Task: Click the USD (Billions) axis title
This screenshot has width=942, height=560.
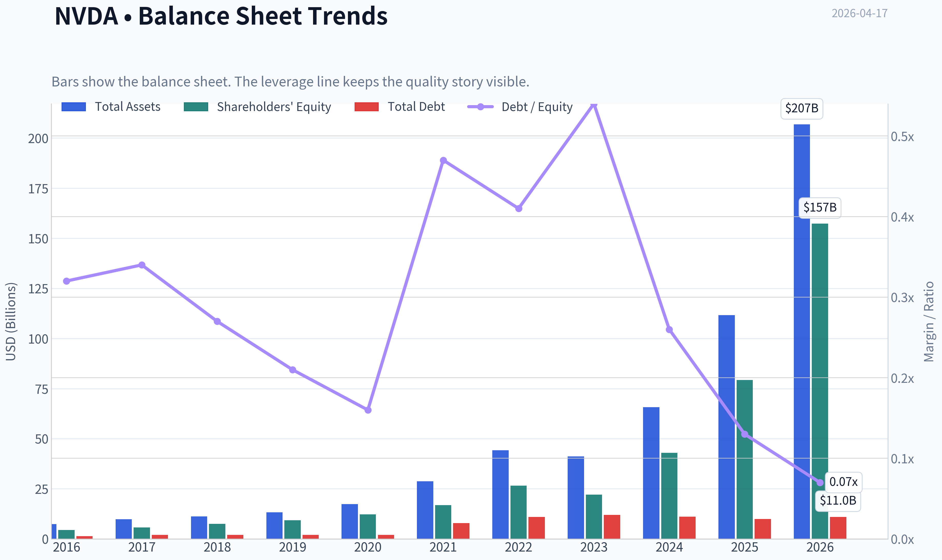Action: tap(11, 322)
